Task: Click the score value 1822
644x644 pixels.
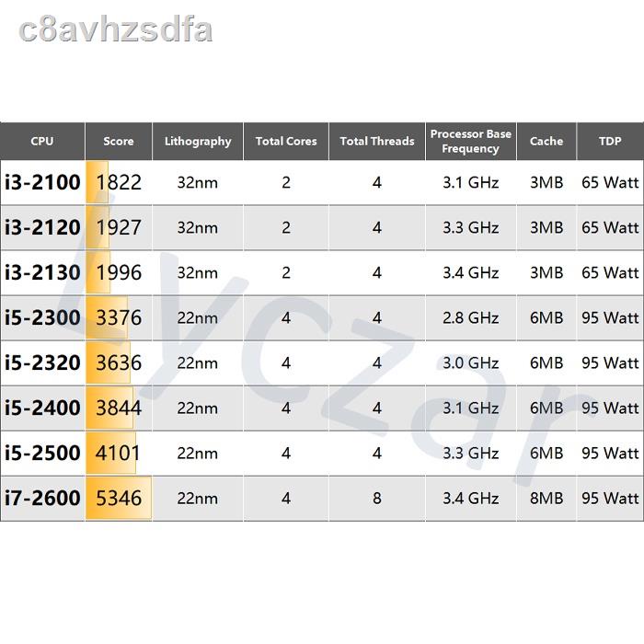Action: tap(119, 182)
